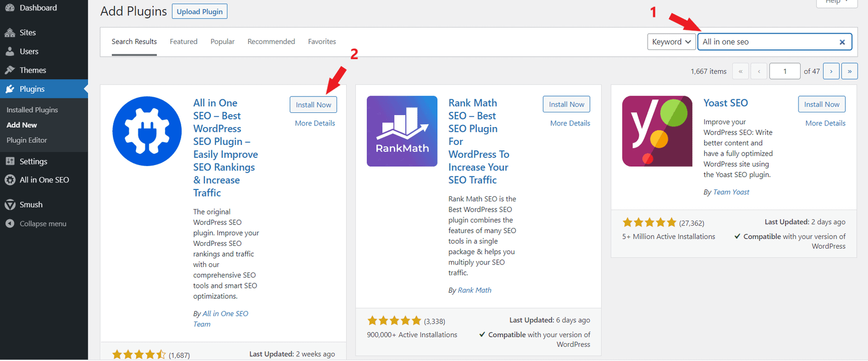This screenshot has width=868, height=361.
Task: Click the 1,667 items count text
Action: [709, 72]
